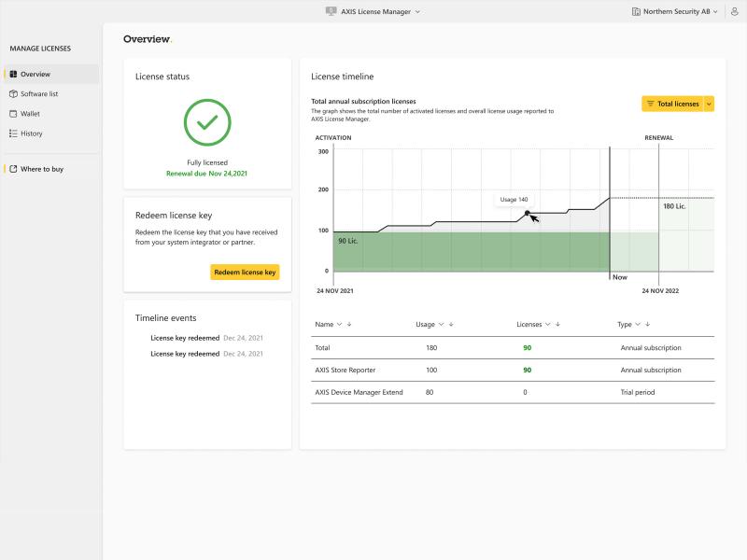The width and height of the screenshot is (747, 560).
Task: Click the Wallet icon in sidebar
Action: (13, 114)
